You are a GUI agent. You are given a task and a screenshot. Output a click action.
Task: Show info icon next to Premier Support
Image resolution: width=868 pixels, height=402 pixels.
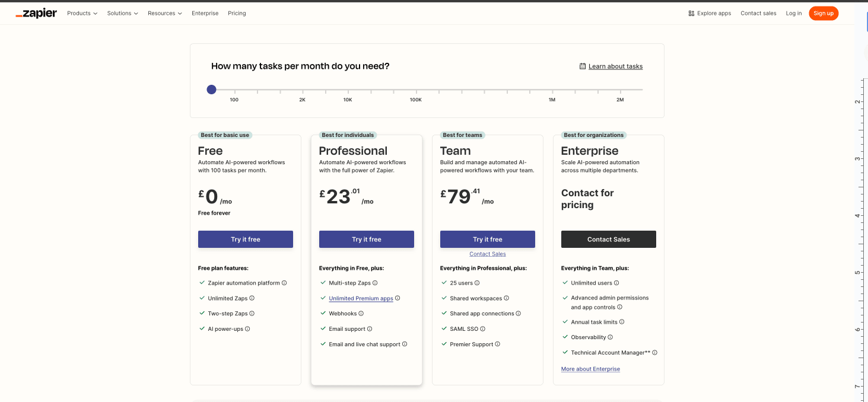pyautogui.click(x=497, y=344)
